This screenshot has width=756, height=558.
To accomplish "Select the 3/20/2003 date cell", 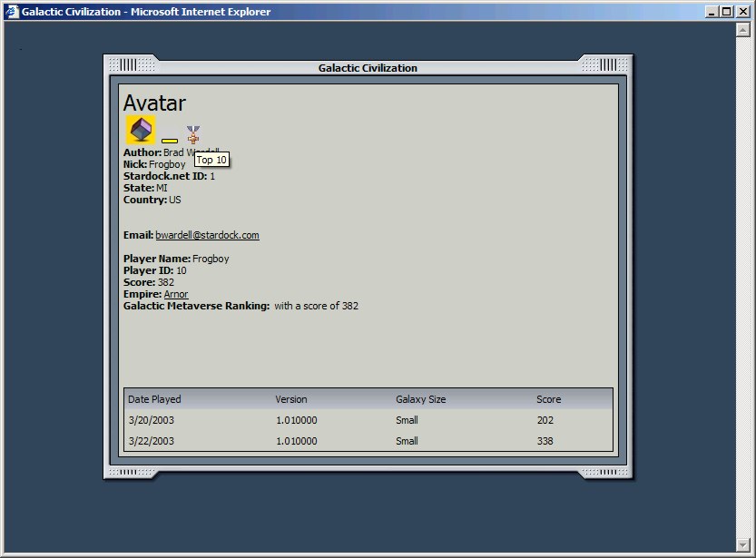I will click(152, 420).
